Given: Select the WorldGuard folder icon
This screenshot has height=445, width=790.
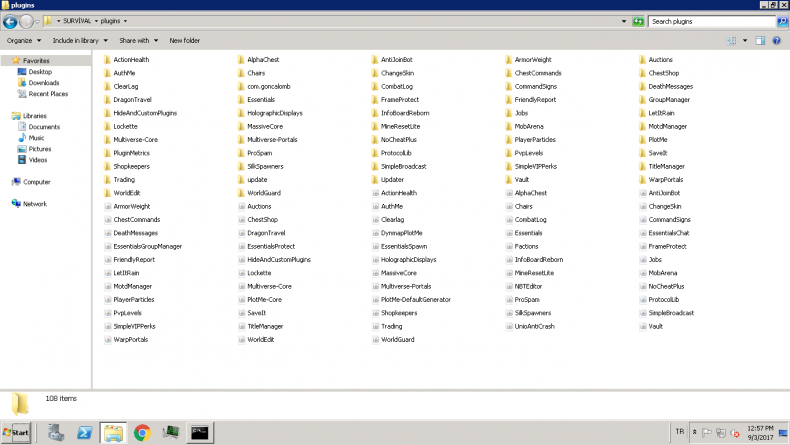Looking at the screenshot, I should coord(241,193).
